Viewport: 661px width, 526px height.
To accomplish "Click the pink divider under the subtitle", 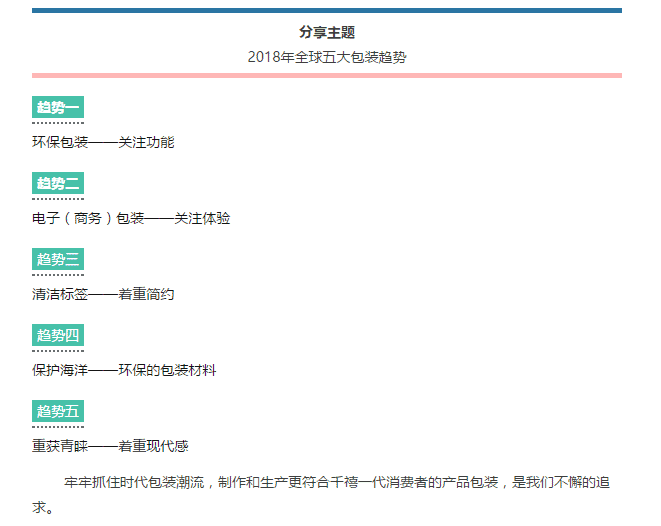I will 327,75.
